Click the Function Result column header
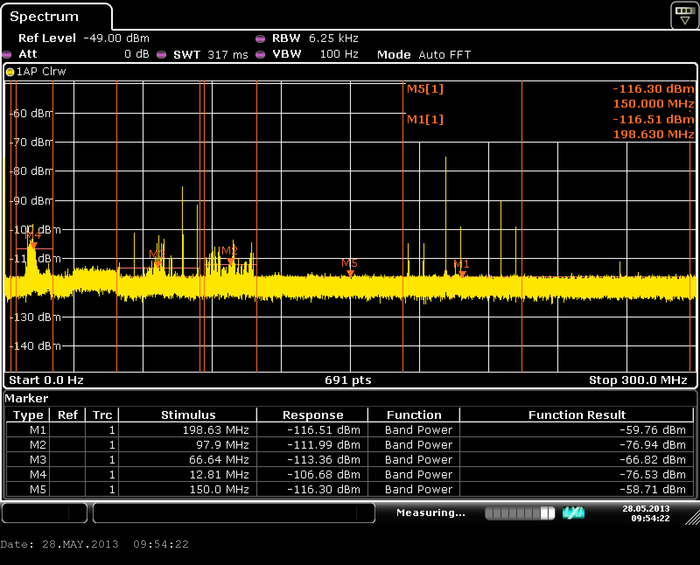Viewport: 700px width, 565px height. pyautogui.click(x=577, y=414)
